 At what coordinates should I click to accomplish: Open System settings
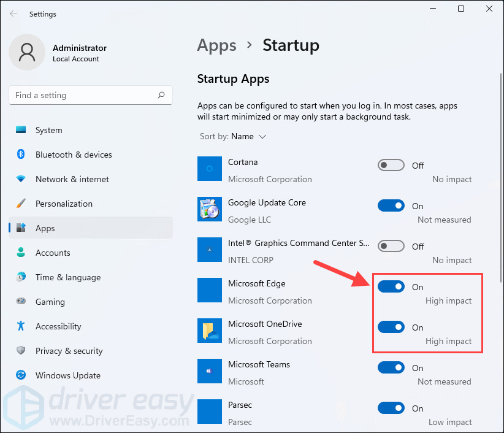pyautogui.click(x=91, y=130)
